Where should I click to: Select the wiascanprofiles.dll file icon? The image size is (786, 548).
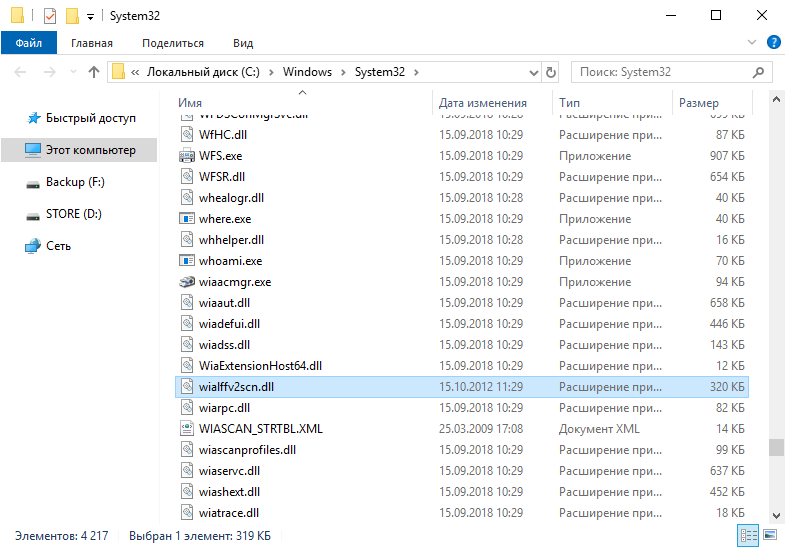187,450
